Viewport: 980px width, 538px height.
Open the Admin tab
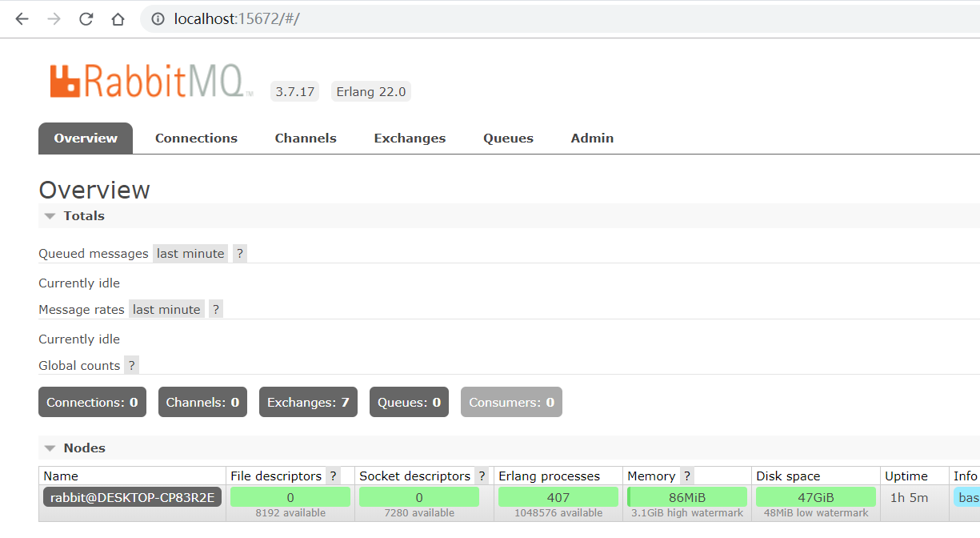click(592, 139)
